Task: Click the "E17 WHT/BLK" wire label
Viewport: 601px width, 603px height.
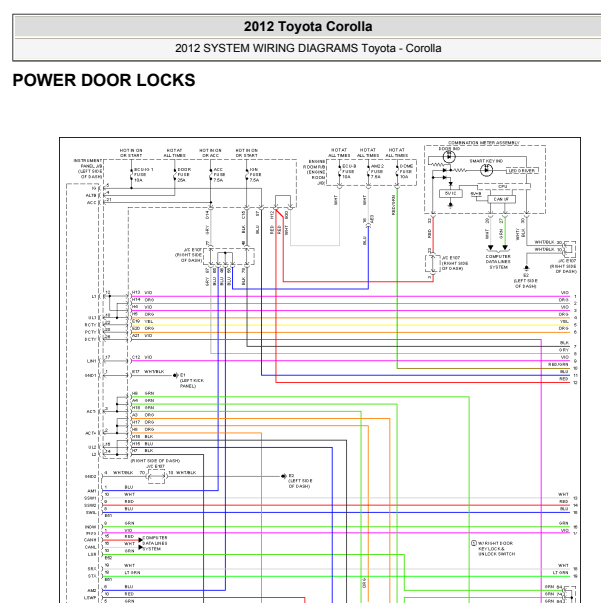Action: (148, 371)
